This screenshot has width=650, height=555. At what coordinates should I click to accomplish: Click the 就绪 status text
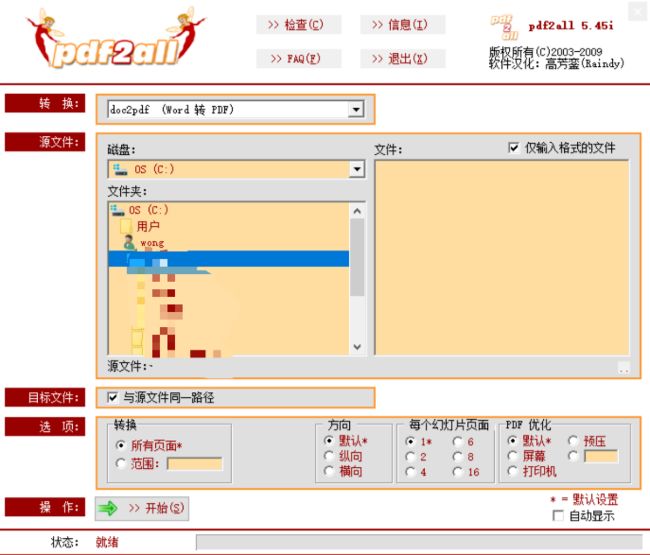[x=107, y=542]
